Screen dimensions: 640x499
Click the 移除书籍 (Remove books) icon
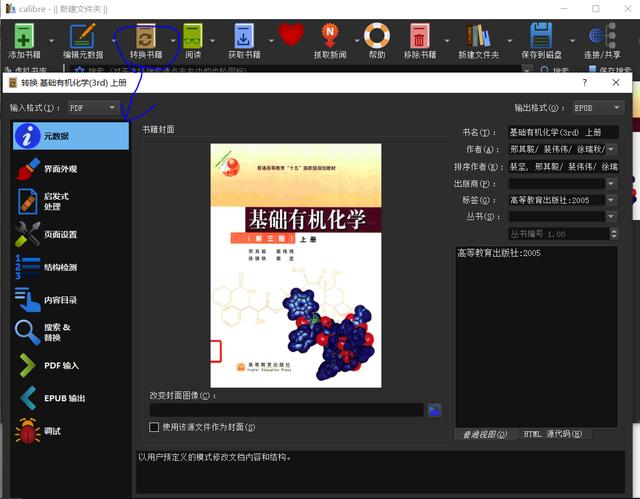pyautogui.click(x=420, y=36)
